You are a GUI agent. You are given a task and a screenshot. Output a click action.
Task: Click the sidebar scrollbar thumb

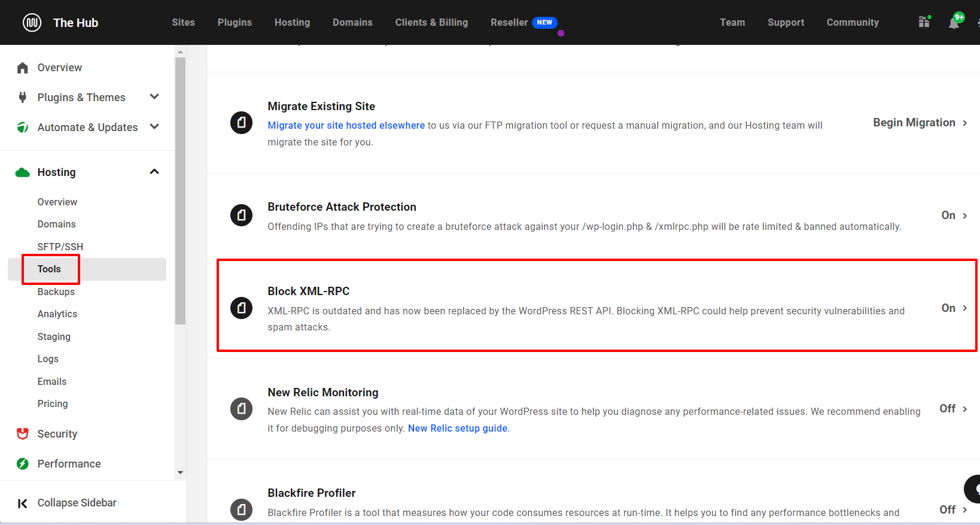tap(180, 191)
